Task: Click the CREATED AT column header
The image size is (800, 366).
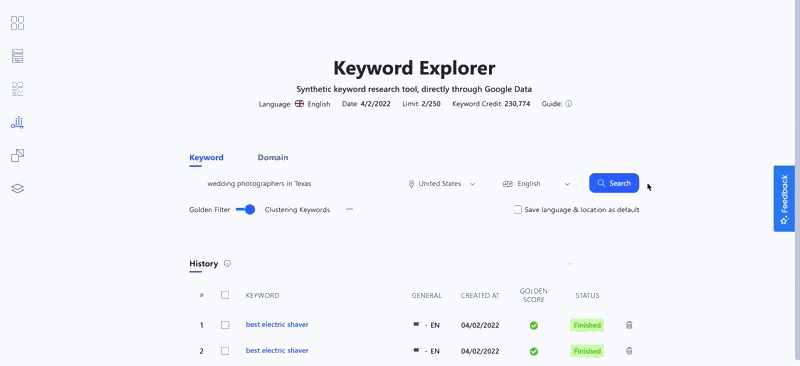Action: (480, 296)
